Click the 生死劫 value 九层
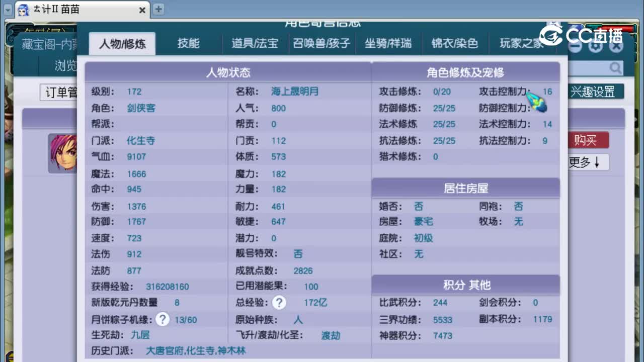 140,334
